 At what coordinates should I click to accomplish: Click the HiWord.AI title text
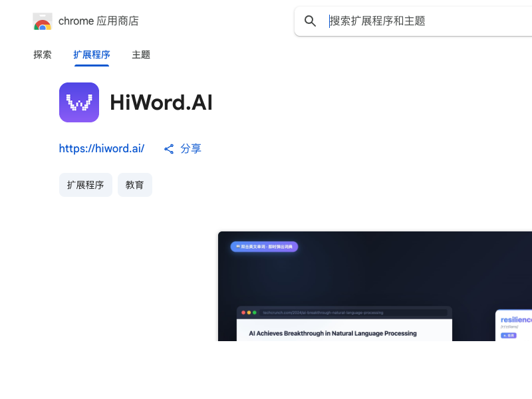pyautogui.click(x=161, y=102)
